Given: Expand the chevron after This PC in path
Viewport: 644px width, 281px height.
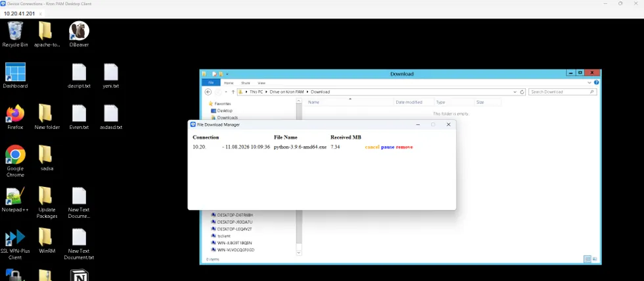Looking at the screenshot, I should [267, 91].
